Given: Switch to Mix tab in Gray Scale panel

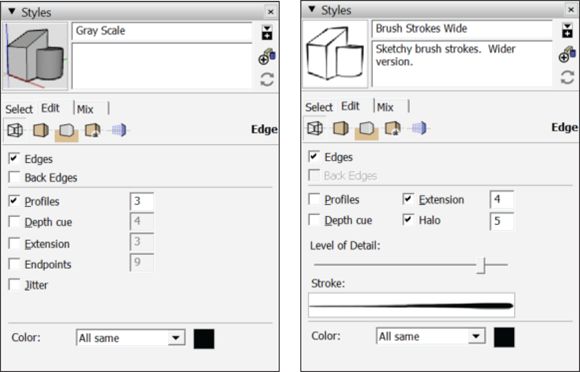Looking at the screenshot, I should (x=85, y=109).
